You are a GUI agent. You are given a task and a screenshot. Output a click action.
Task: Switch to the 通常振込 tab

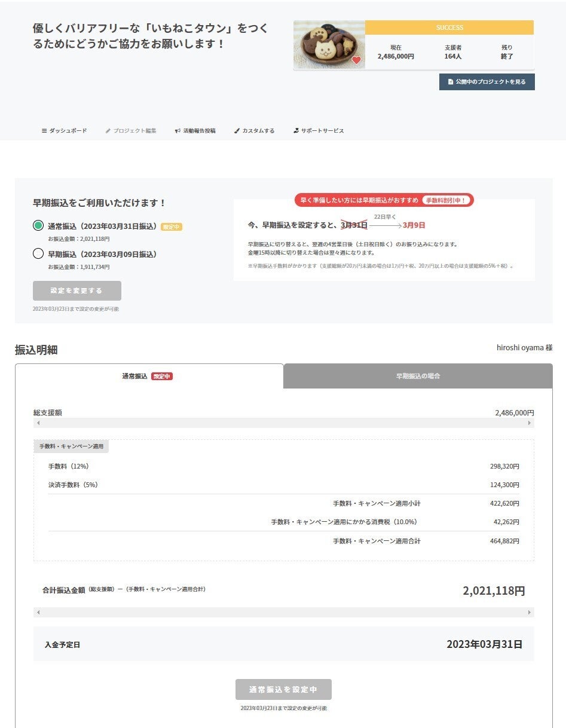point(149,377)
